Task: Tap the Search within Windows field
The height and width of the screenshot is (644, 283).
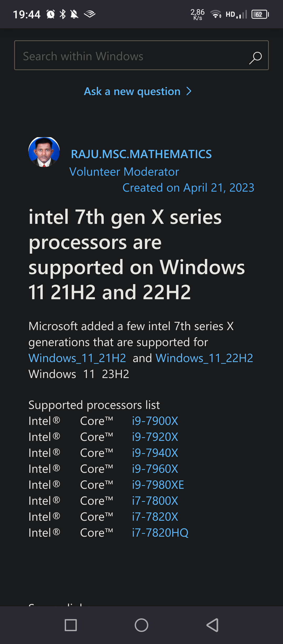Action: coord(131,56)
